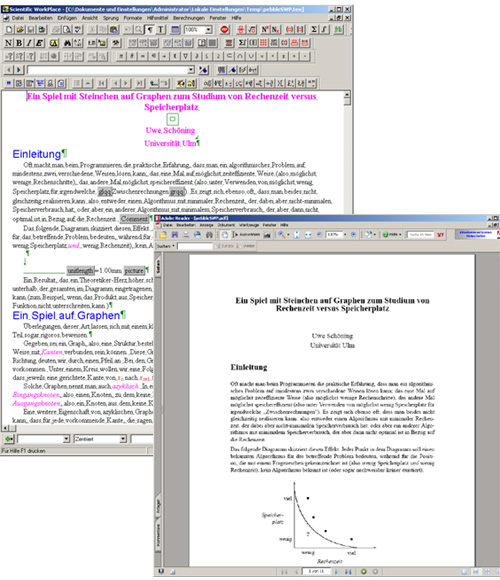Expand the Zentriert paragraph style dropdown
Image resolution: width=500 pixels, height=580 pixels.
[123, 439]
